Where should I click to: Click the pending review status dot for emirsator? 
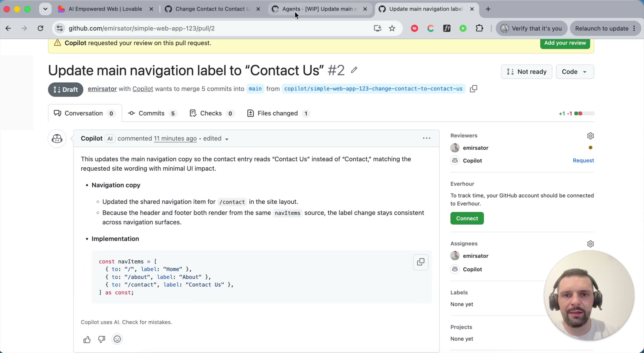pyautogui.click(x=590, y=148)
